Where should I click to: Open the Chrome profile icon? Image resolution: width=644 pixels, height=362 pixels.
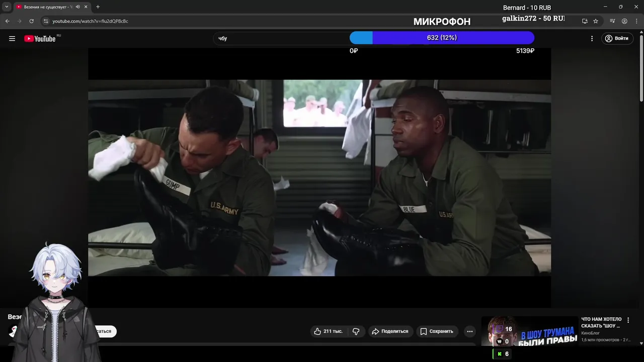624,21
